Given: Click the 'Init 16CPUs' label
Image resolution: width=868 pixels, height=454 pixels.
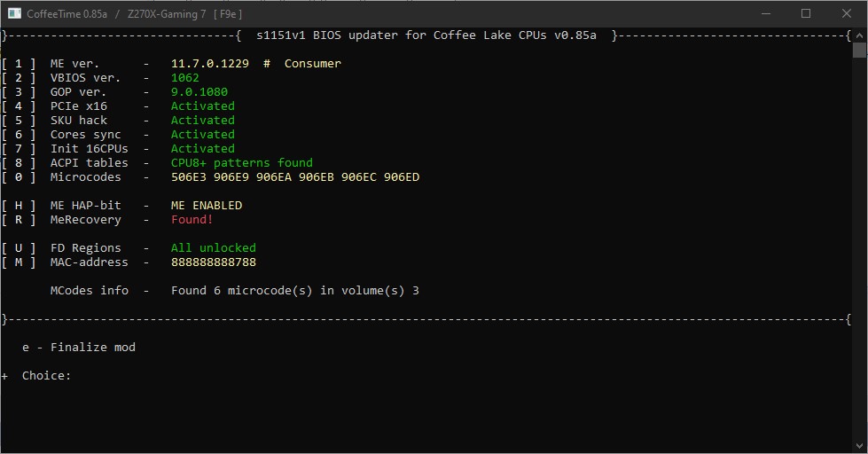Looking at the screenshot, I should click(x=90, y=149).
